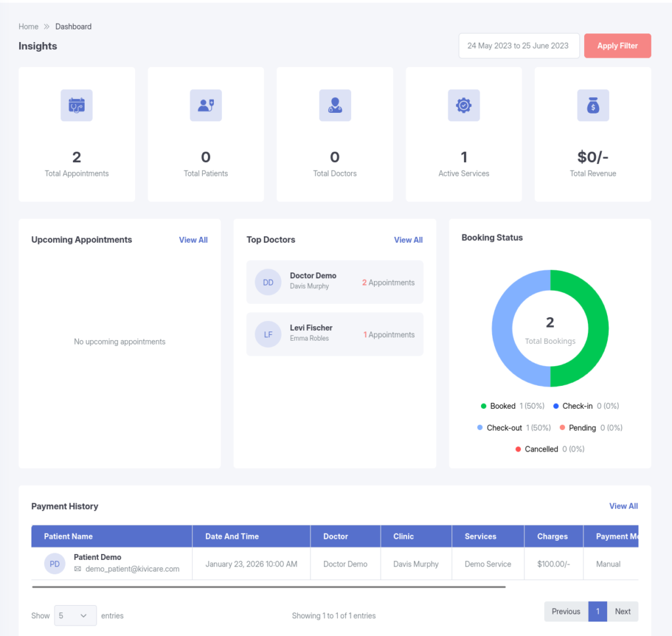Click the LF avatar for Levi Fischer
Image resolution: width=672 pixels, height=636 pixels.
click(268, 334)
